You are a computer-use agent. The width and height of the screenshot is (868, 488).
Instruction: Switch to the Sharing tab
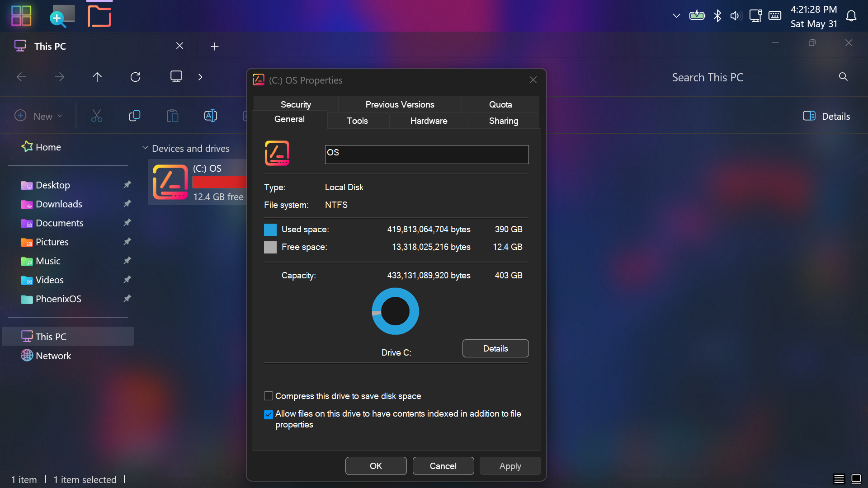(504, 121)
